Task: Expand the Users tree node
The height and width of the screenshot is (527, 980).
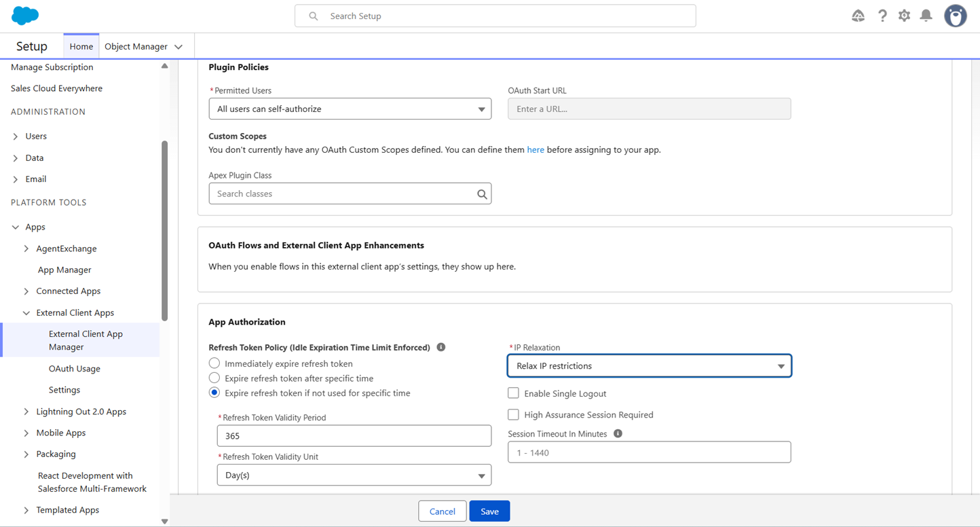Action: pos(16,137)
